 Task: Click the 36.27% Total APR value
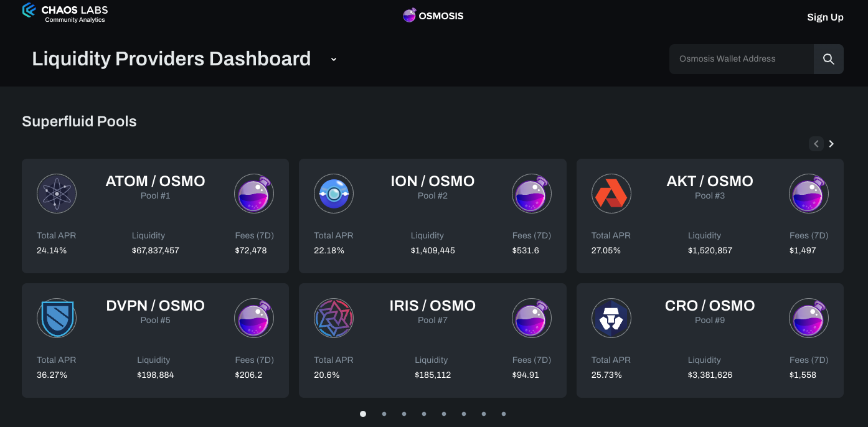(x=52, y=375)
